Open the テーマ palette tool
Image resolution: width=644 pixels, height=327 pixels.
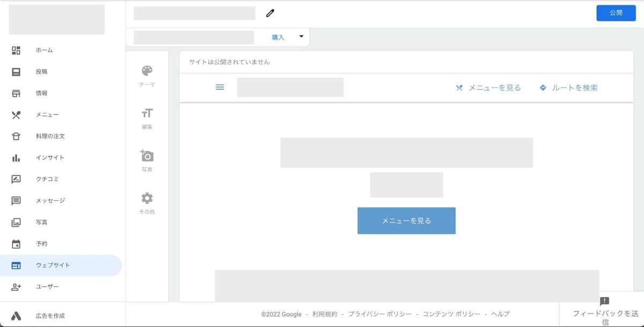coord(147,76)
